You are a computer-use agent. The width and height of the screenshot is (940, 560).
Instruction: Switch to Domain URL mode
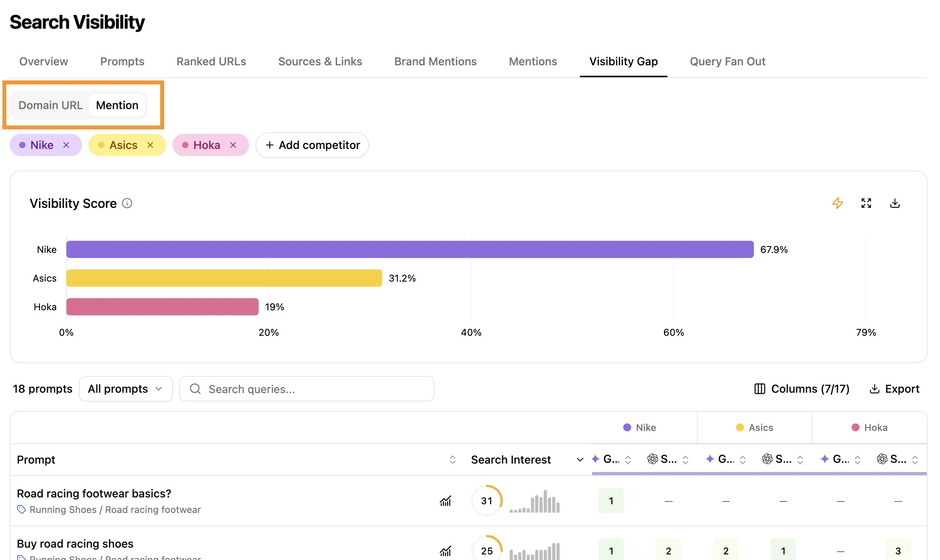[x=51, y=105]
